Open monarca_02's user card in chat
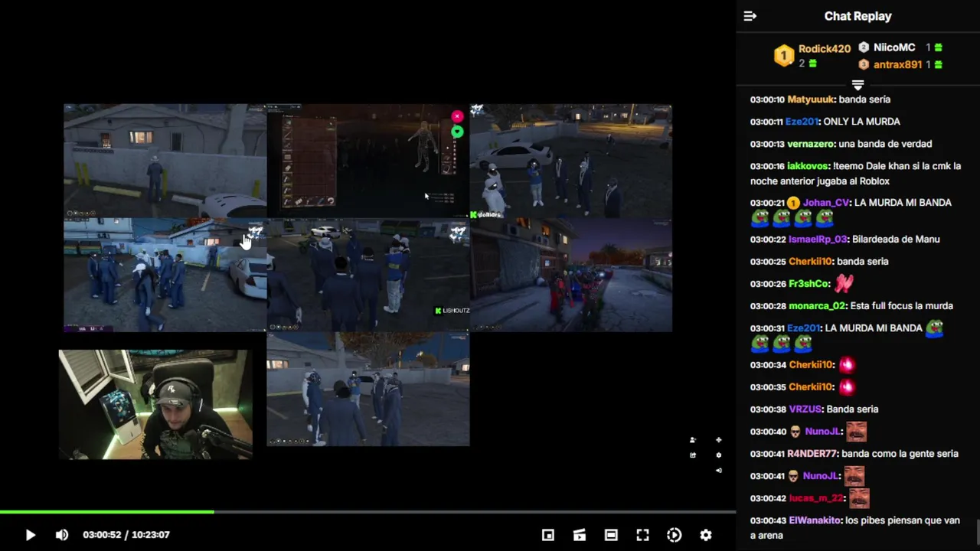980x551 pixels. 817,306
